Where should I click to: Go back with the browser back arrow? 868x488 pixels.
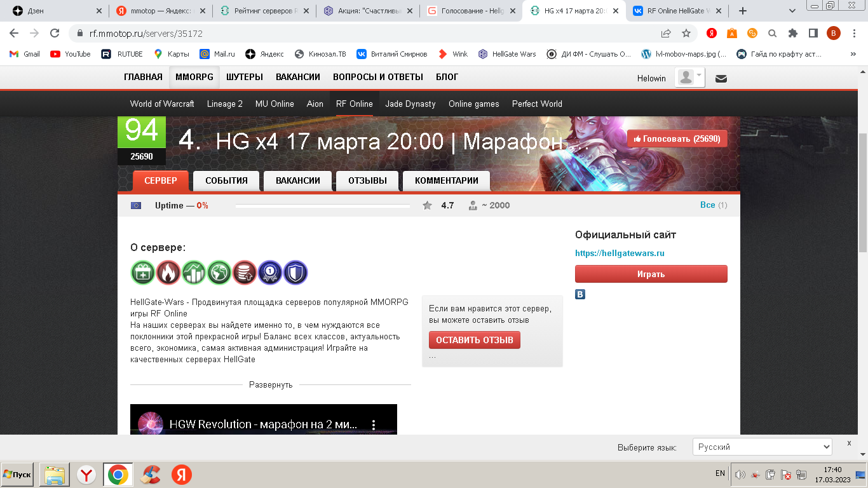[x=14, y=33]
